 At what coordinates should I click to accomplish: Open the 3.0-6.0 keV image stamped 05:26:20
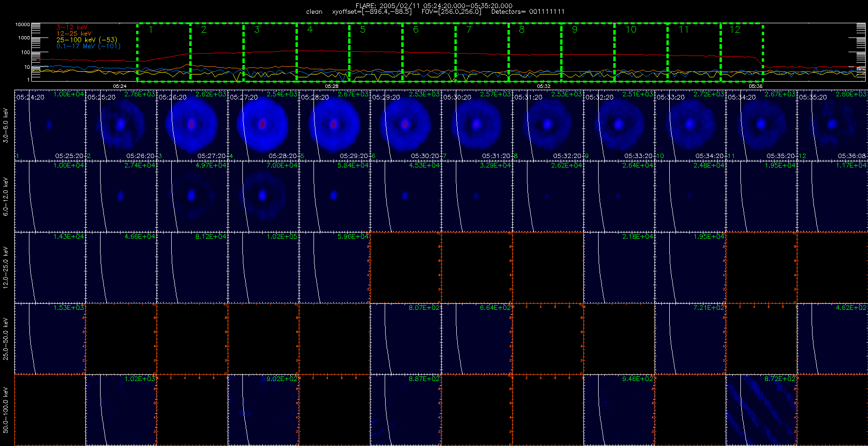click(x=193, y=125)
